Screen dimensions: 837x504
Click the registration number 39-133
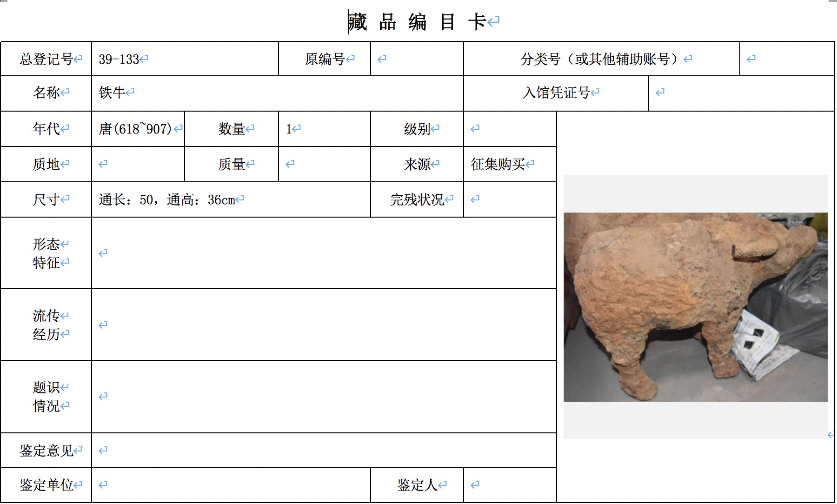coord(119,59)
